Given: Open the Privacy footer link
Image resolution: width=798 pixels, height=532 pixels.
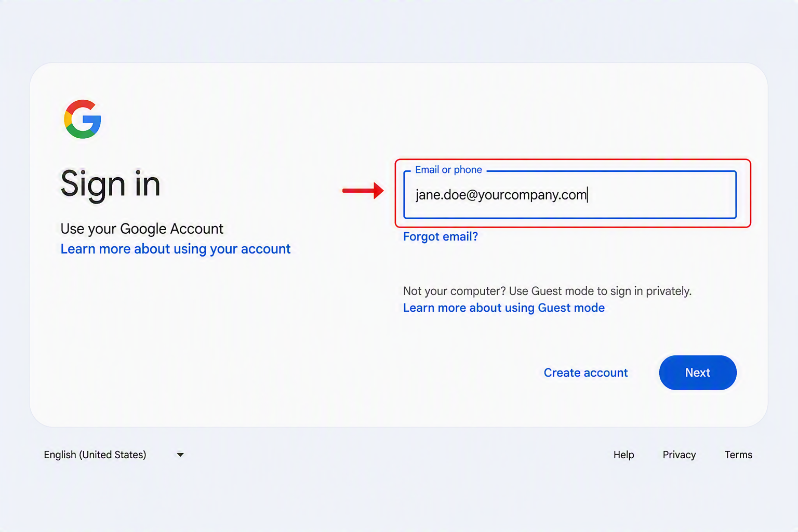Looking at the screenshot, I should click(x=679, y=455).
